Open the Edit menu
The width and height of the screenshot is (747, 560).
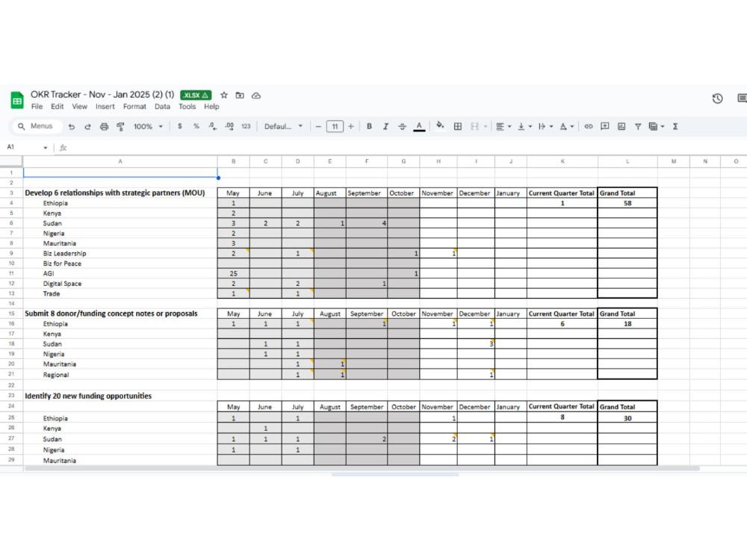pyautogui.click(x=58, y=107)
